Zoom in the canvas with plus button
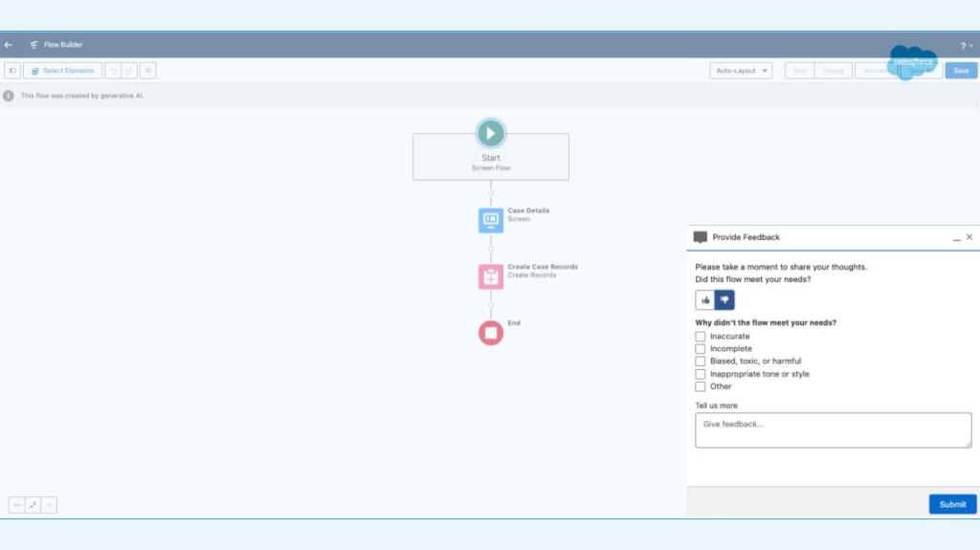Screen dimensions: 980x550 (x=49, y=505)
